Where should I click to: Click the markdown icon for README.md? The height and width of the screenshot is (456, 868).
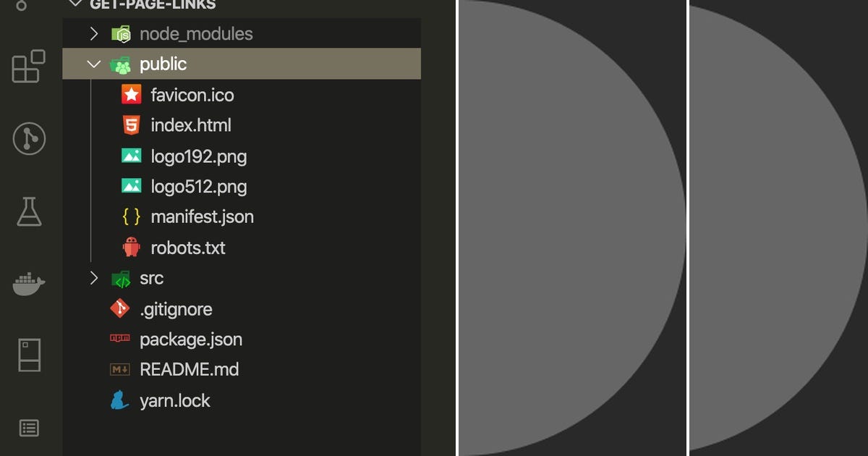[x=120, y=369]
